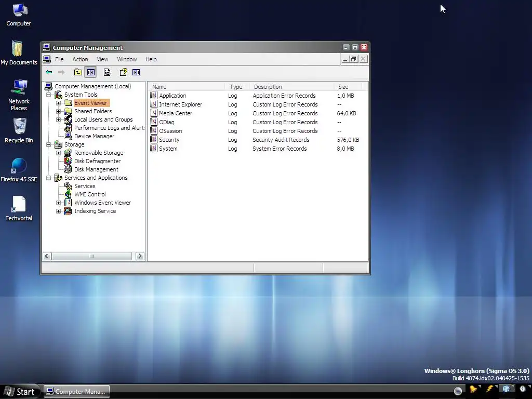Sort list by Description column header

291,87
